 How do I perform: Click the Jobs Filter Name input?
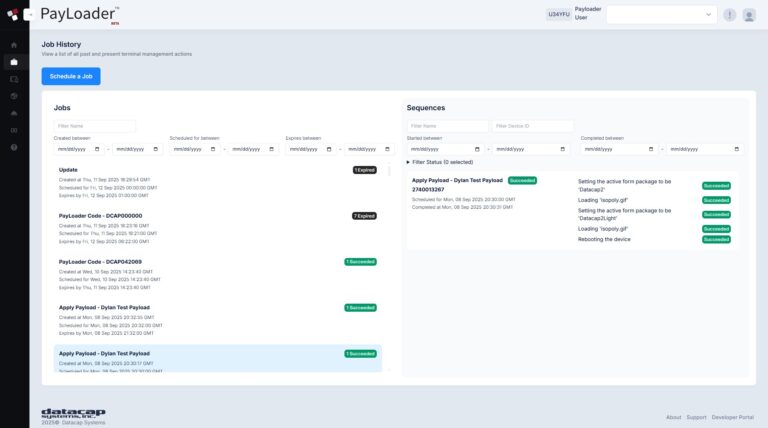pos(95,126)
